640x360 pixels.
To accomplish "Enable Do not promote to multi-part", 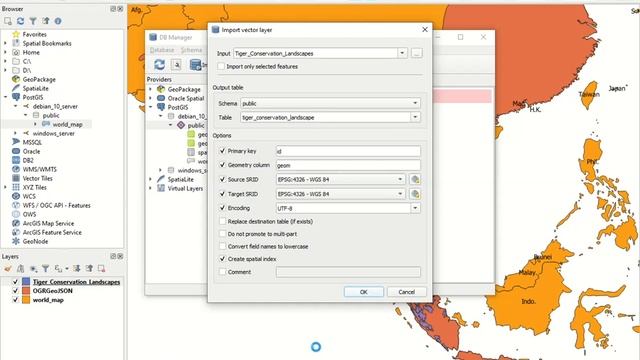I will click(222, 234).
